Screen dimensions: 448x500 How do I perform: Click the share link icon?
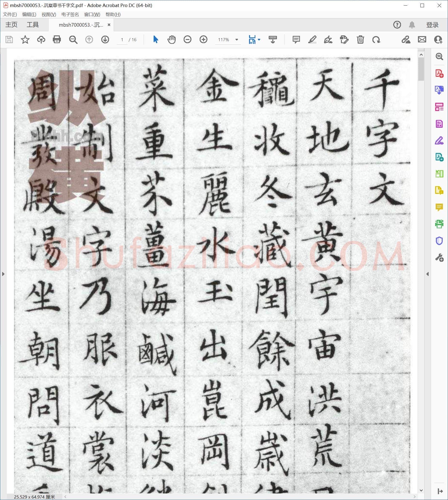point(406,40)
